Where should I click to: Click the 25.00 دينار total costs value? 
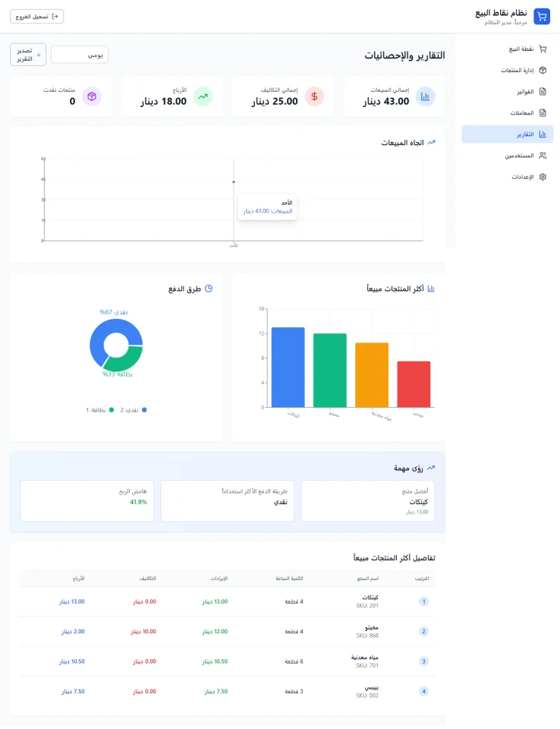pyautogui.click(x=275, y=101)
